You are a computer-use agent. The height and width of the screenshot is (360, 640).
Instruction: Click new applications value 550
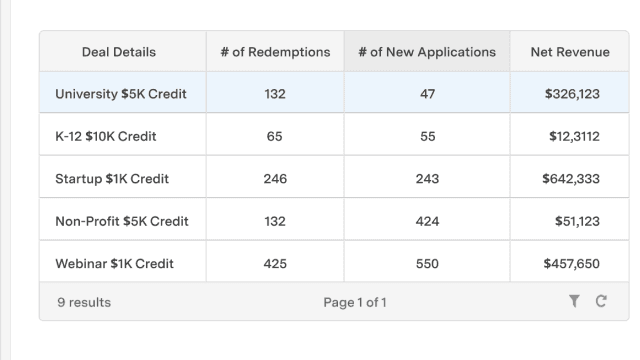click(x=427, y=264)
